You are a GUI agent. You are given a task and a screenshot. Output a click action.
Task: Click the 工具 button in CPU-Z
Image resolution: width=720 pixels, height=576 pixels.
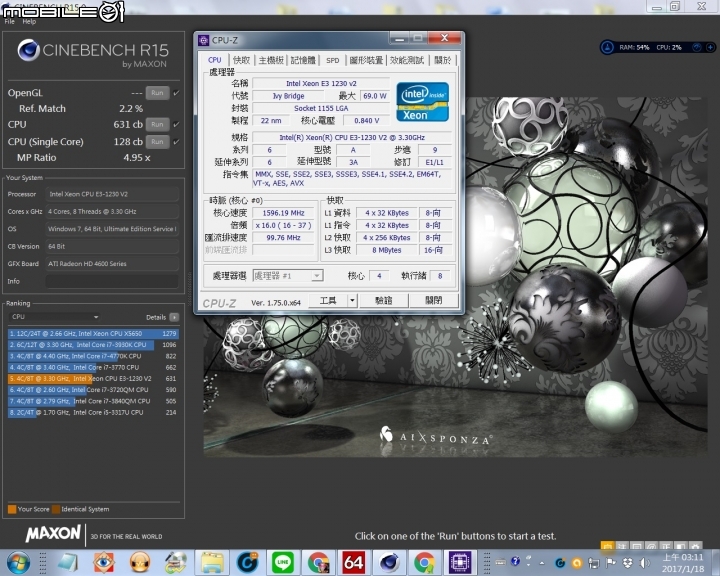click(x=328, y=301)
